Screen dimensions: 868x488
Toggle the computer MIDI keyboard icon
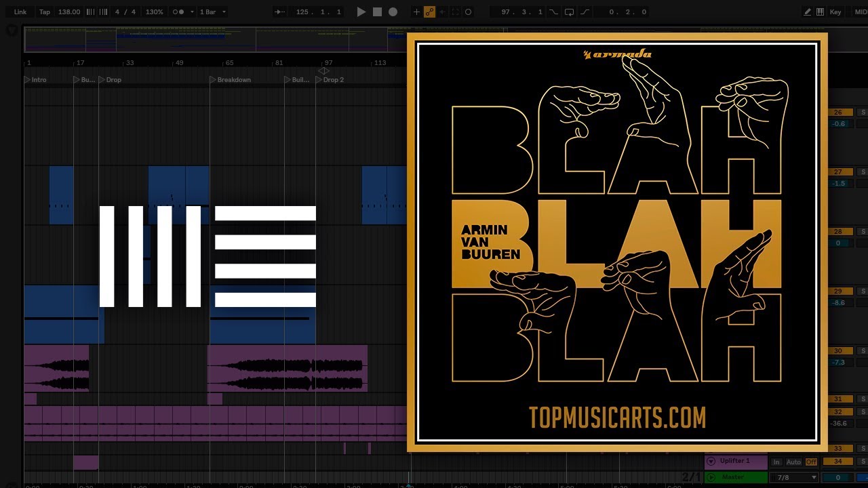point(820,12)
